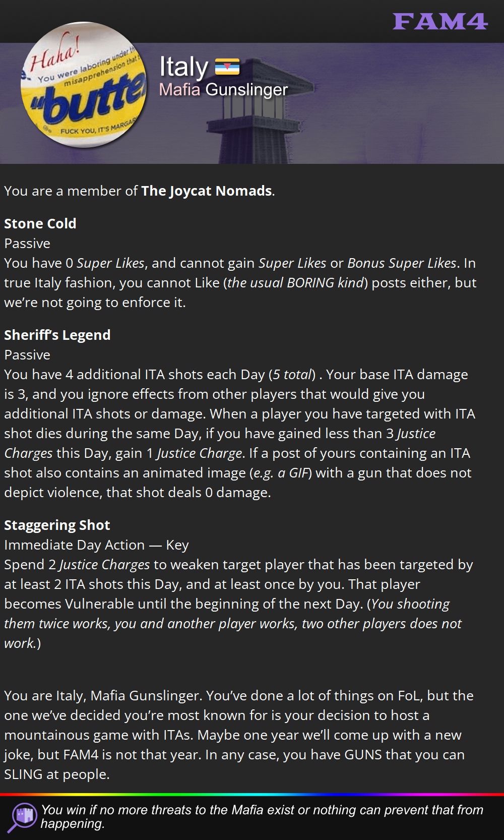Select the Sheriff's Legend ability heading
Image resolution: width=504 pixels, height=840 pixels.
pyautogui.click(x=57, y=335)
